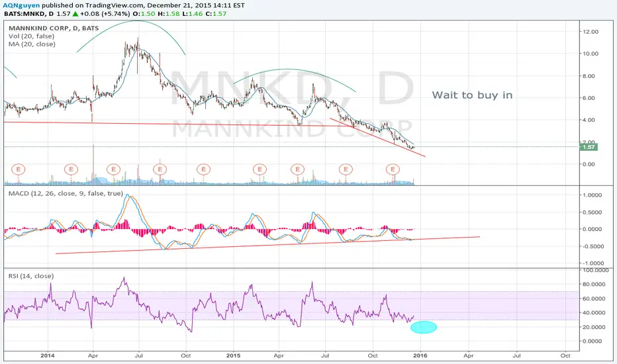
Task: Click the E marker between Jul and Oct 2015
Action: tap(346, 169)
